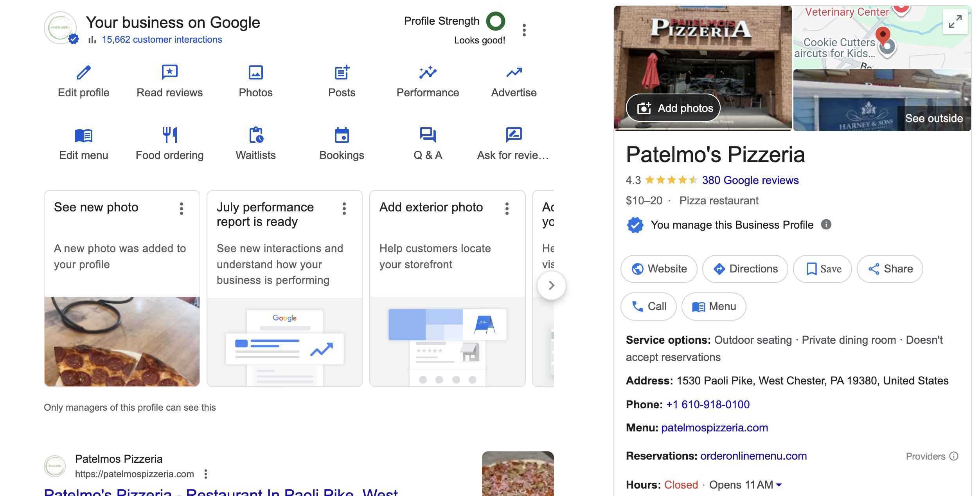The height and width of the screenshot is (496, 980).
Task: Open the Performance sparkline icon
Action: pyautogui.click(x=428, y=72)
